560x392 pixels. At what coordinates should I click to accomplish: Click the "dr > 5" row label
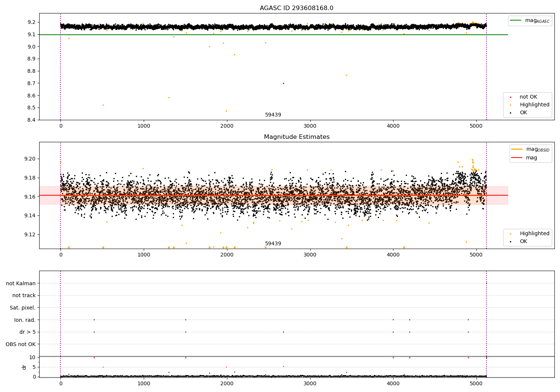pyautogui.click(x=28, y=332)
